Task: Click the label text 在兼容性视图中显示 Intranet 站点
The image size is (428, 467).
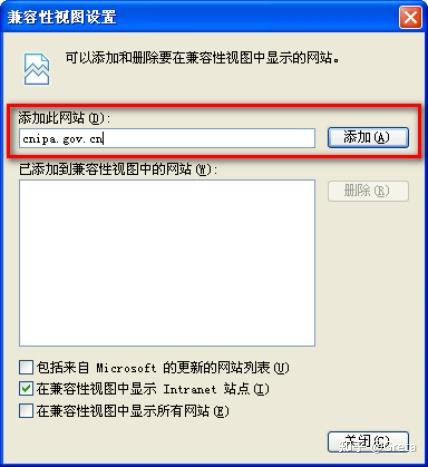Action: tap(153, 389)
